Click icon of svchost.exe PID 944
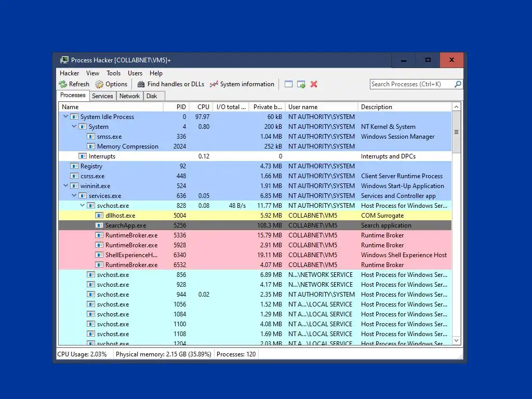This screenshot has height=399, width=532. (91, 294)
